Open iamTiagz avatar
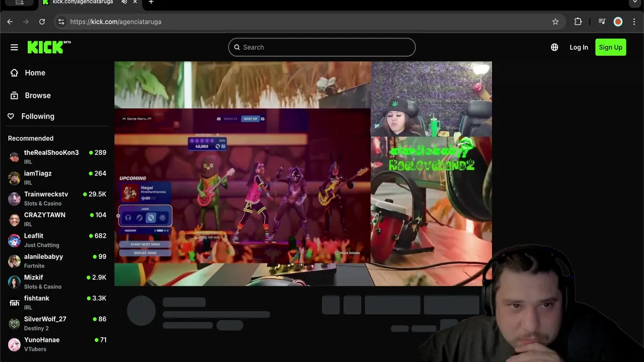Screen dimensions: 644x362 point(14,178)
